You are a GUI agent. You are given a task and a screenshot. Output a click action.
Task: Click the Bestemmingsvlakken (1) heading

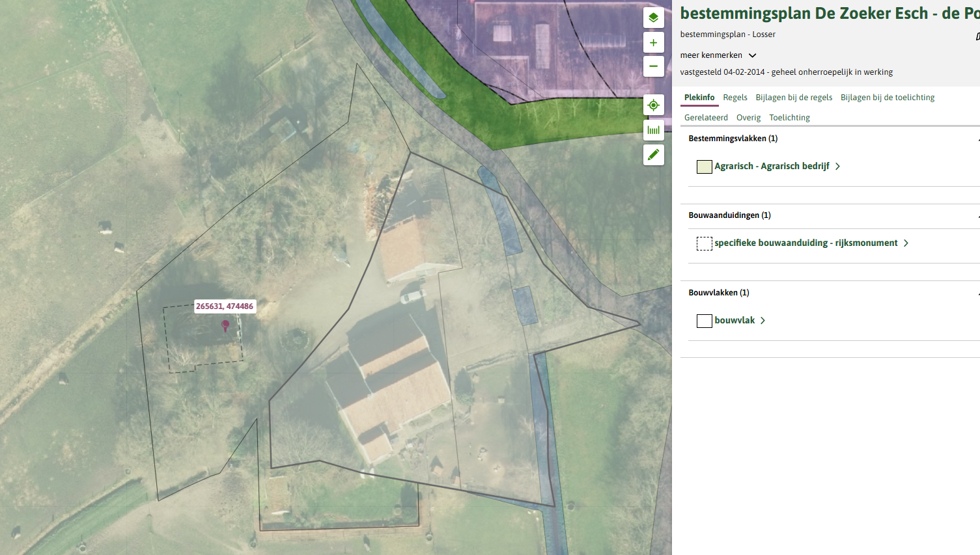click(x=733, y=139)
